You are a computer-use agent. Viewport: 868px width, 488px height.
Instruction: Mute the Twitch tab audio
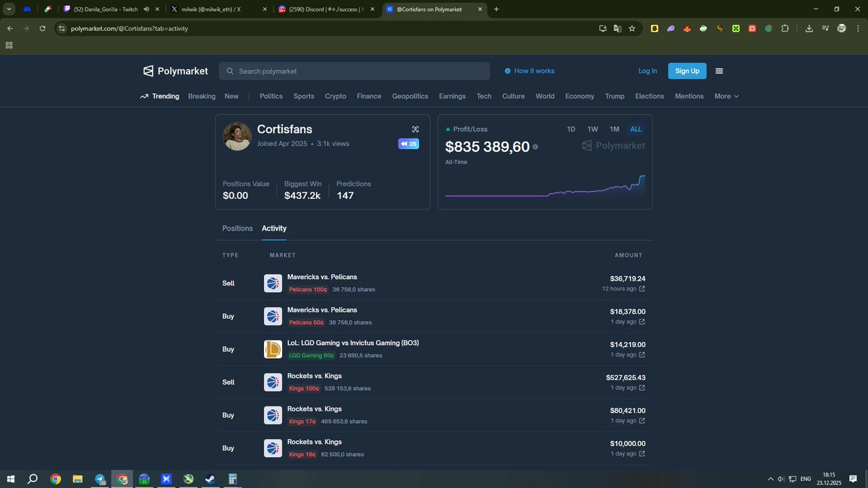coord(146,9)
